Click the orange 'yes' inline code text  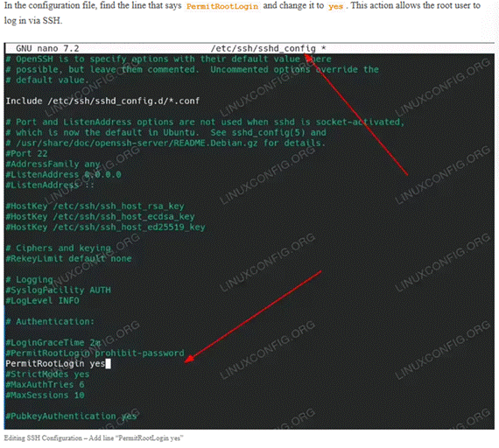(335, 6)
